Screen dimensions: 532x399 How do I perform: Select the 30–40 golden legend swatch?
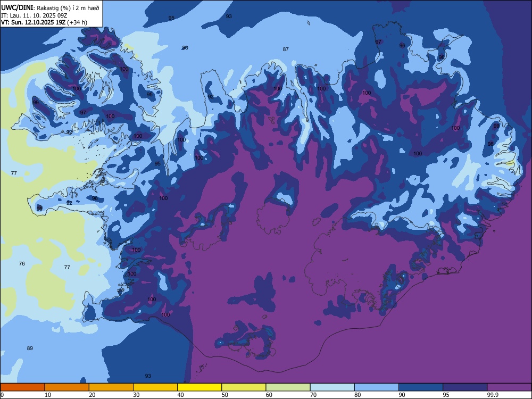click(155, 387)
